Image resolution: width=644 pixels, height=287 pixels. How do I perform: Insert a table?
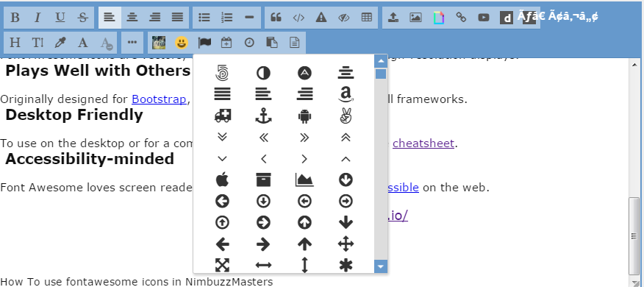click(366, 18)
